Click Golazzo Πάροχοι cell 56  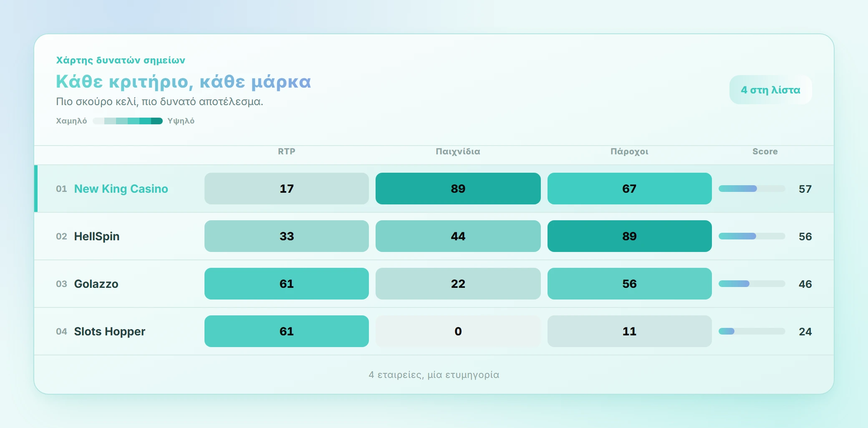coord(630,284)
